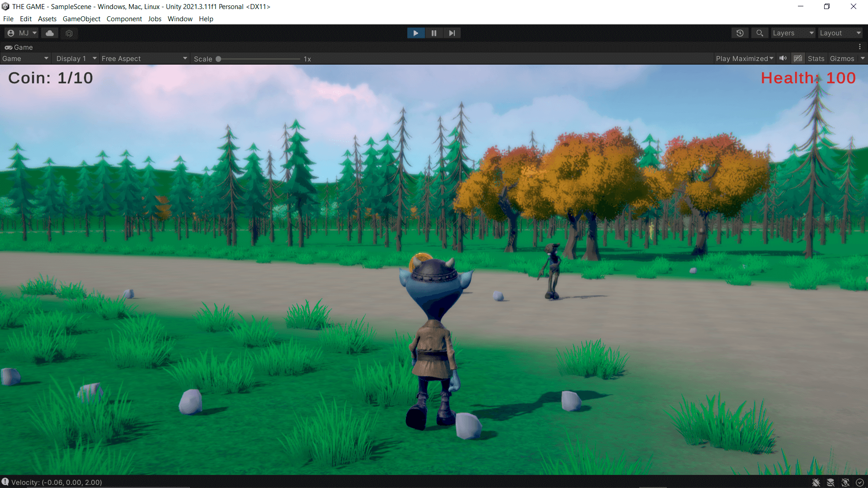Expand the Free Aspect dropdown
The width and height of the screenshot is (868, 488).
pyautogui.click(x=144, y=59)
